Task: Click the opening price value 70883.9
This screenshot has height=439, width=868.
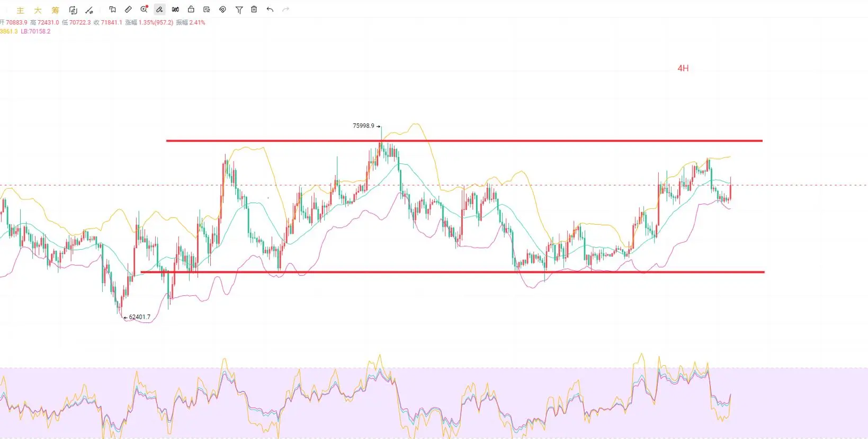Action: click(x=16, y=23)
